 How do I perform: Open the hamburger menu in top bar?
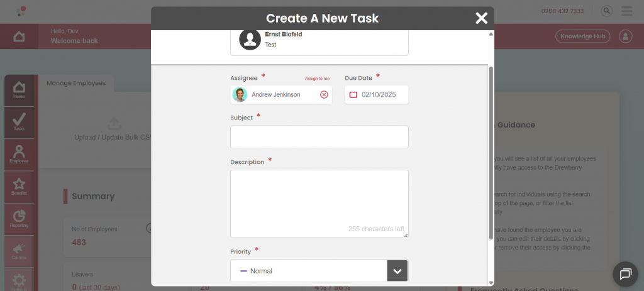click(626, 11)
